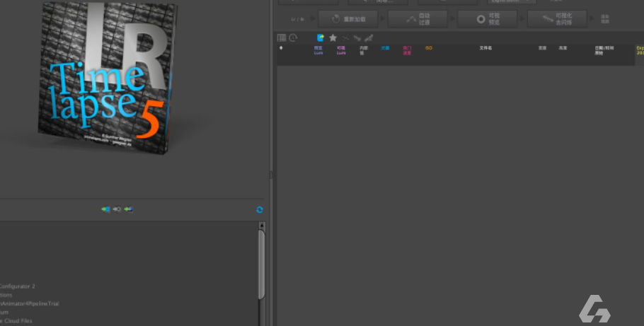The height and width of the screenshot is (326, 644).
Task: Click the 快门速度 shutter speed column header
Action: tap(407, 50)
